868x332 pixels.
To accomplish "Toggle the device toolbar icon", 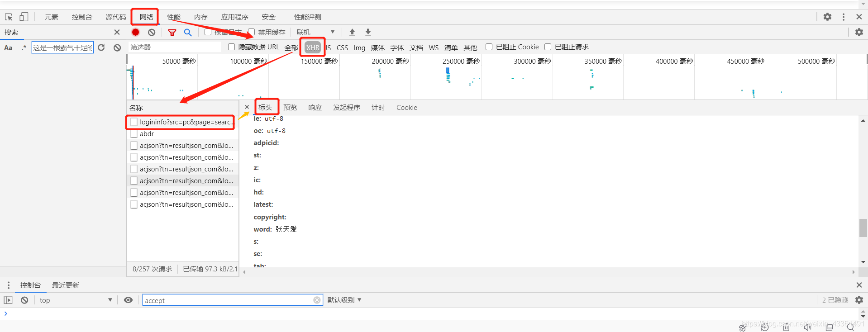I will tap(24, 17).
